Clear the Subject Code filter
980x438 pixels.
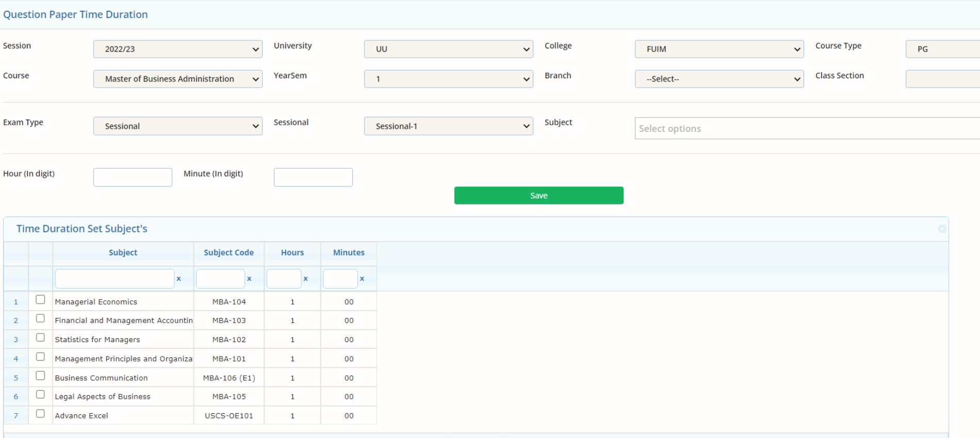coord(249,279)
